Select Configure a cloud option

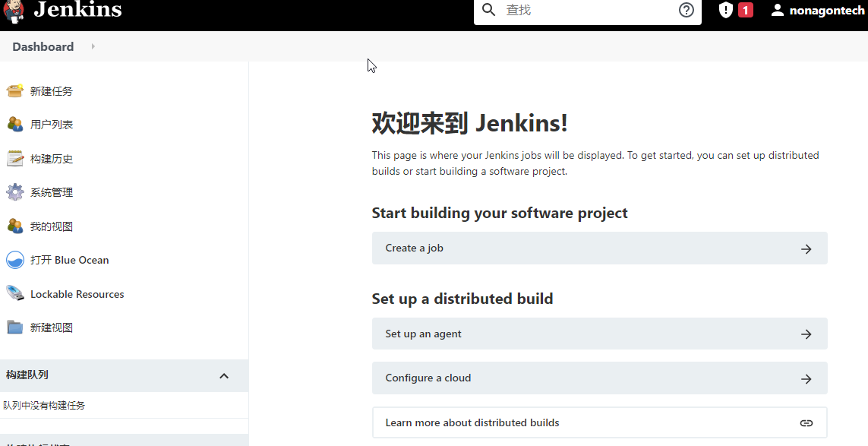[599, 378]
